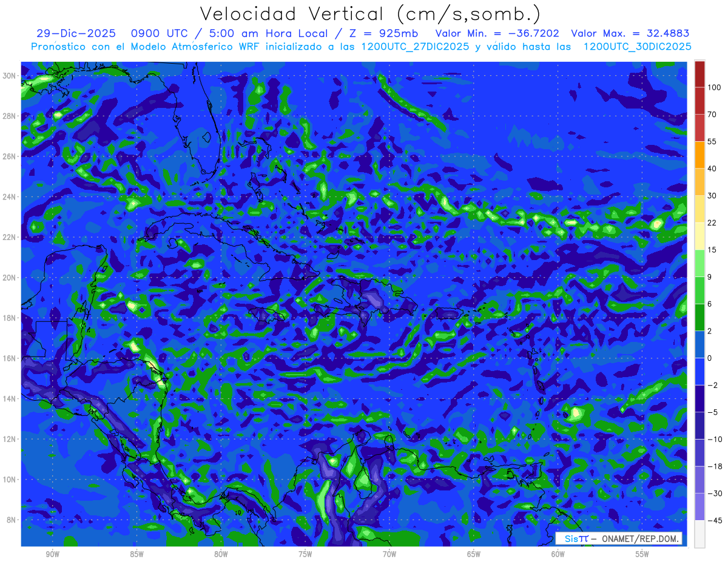Click the 55W longitude axis label
The image size is (728, 562).
coord(642,554)
